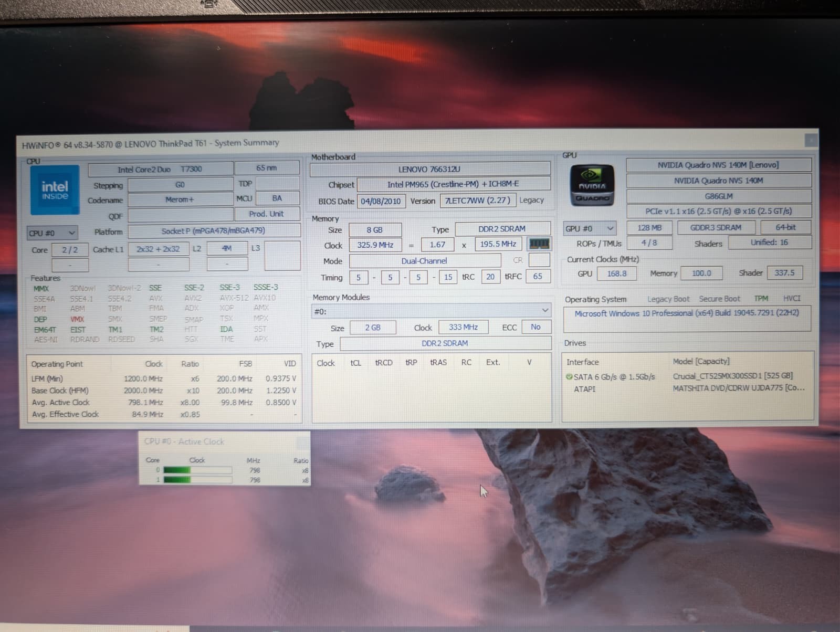Viewport: 840px width, 632px height.
Task: Click the ROPs / TMUs value 4 / 8
Action: point(649,243)
